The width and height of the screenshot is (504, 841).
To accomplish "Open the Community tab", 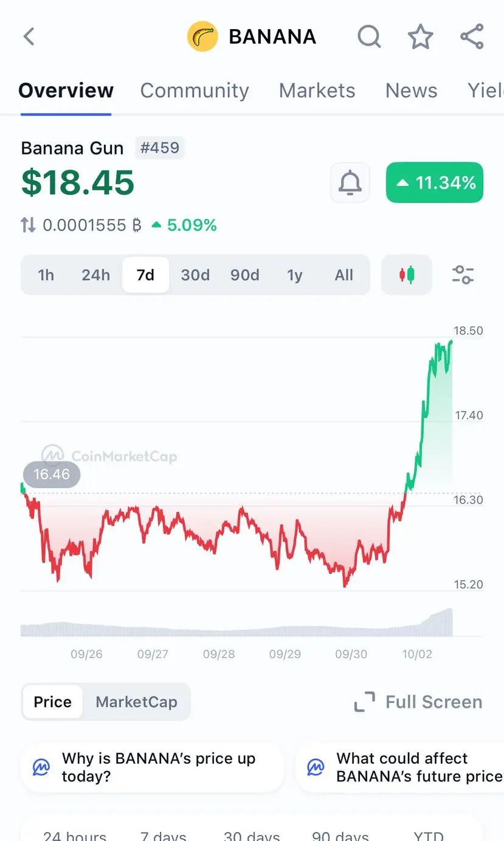I will click(195, 91).
